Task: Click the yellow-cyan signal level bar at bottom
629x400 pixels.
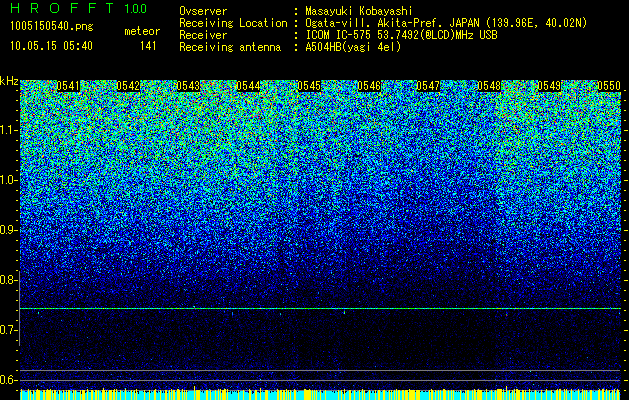Action: 321,394
